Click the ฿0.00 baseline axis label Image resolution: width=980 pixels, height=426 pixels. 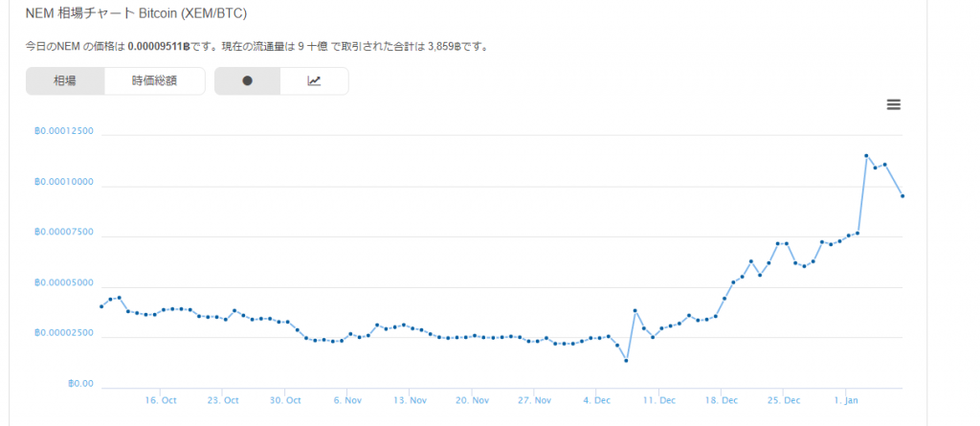tap(80, 384)
